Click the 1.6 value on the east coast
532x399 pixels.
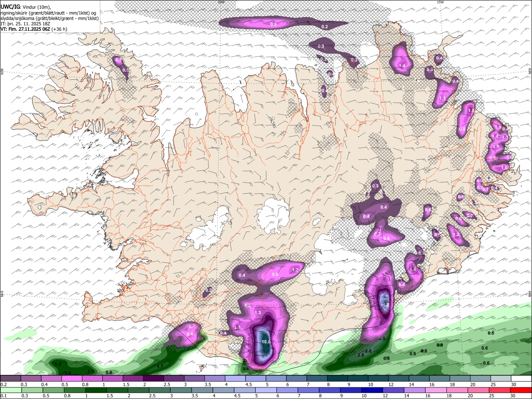[x=505, y=167]
